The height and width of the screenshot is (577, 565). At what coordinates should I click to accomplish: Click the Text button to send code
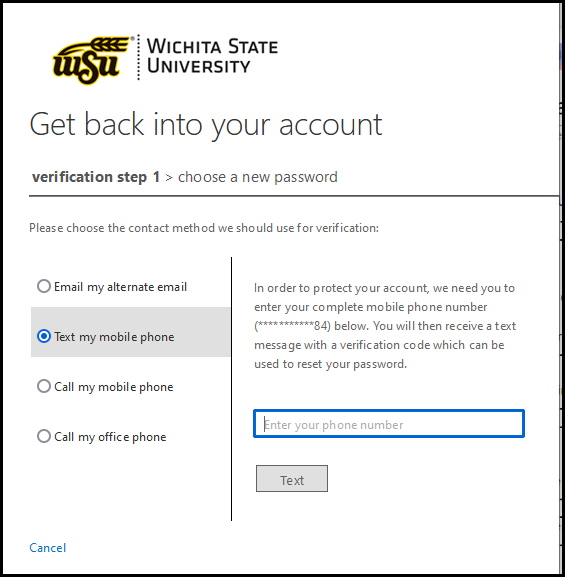point(292,478)
